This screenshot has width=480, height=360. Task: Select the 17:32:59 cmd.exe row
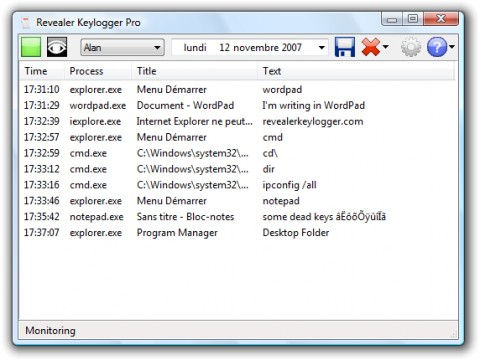(238, 153)
